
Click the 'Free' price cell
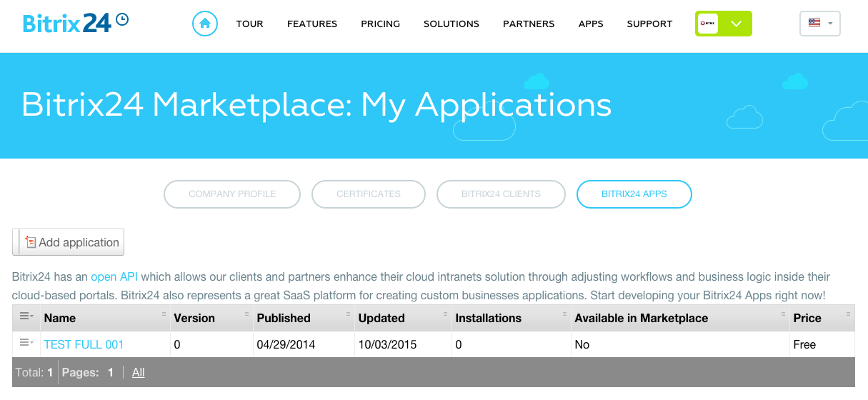pos(822,344)
